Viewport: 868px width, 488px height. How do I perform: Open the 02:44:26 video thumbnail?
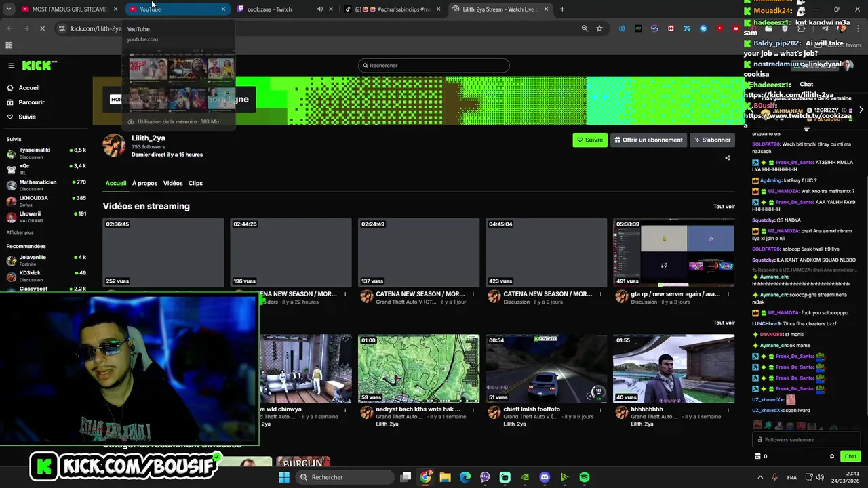pyautogui.click(x=291, y=252)
